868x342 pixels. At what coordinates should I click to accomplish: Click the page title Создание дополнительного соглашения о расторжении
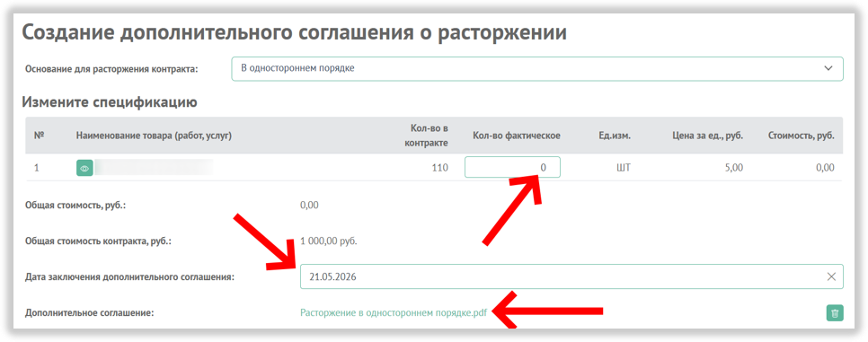click(295, 32)
